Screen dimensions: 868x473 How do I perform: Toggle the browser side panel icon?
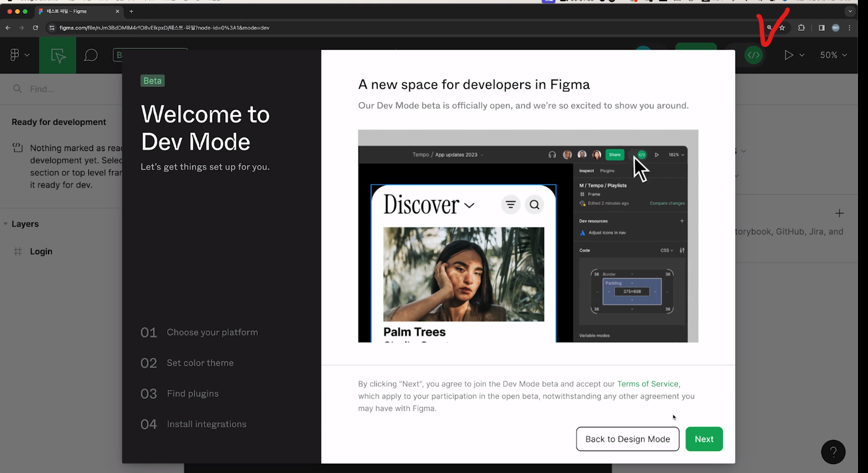coord(822,28)
